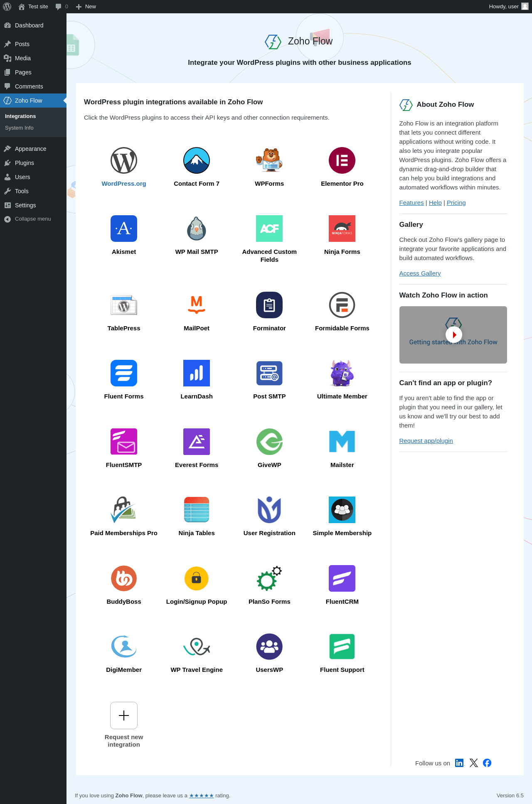The image size is (532, 804).
Task: Click the Ultimate Member purple monster icon
Action: pyautogui.click(x=342, y=373)
